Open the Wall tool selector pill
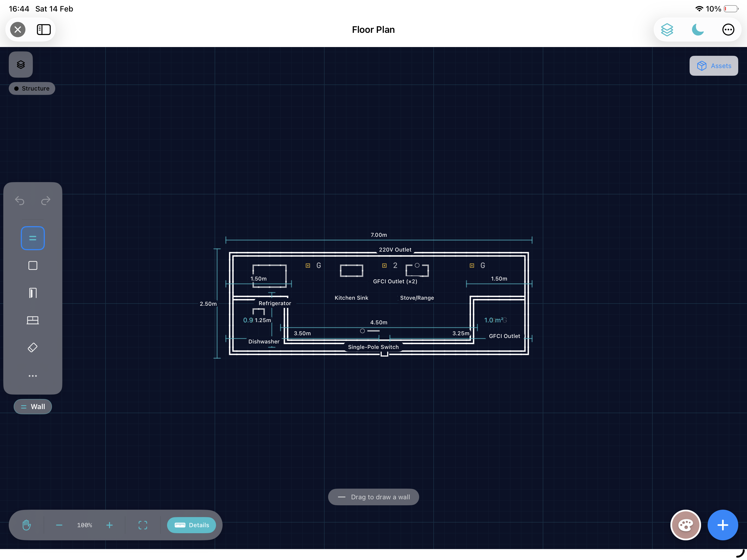 33,407
